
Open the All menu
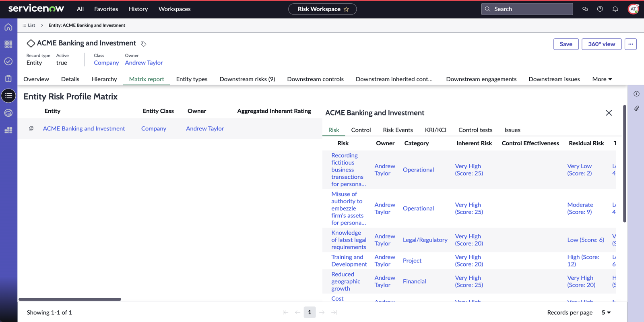coord(80,9)
